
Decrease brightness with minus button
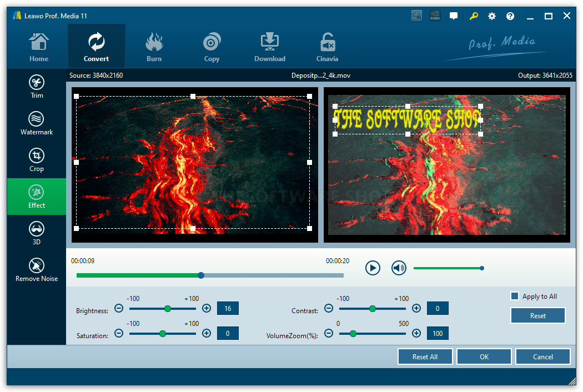tap(119, 308)
